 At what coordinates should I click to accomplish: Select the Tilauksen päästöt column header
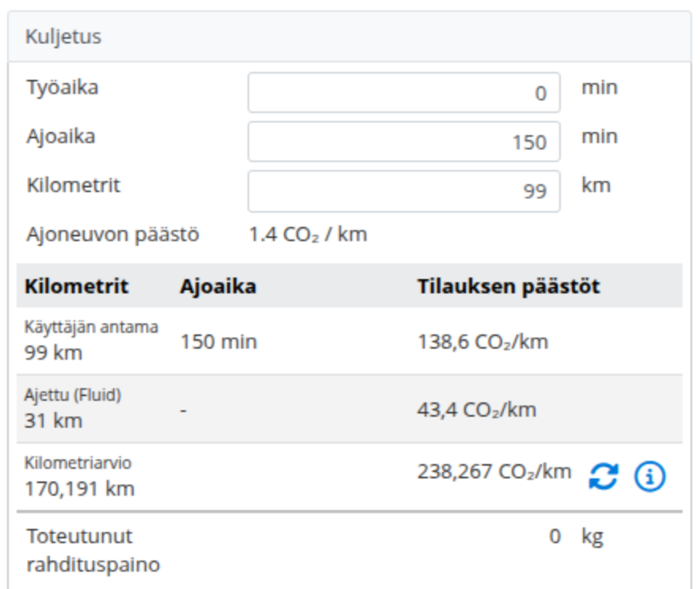click(x=508, y=286)
